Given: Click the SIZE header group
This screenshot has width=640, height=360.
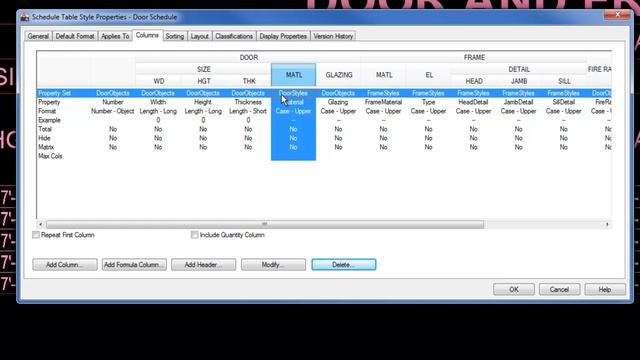Looking at the screenshot, I should pyautogui.click(x=204, y=69).
